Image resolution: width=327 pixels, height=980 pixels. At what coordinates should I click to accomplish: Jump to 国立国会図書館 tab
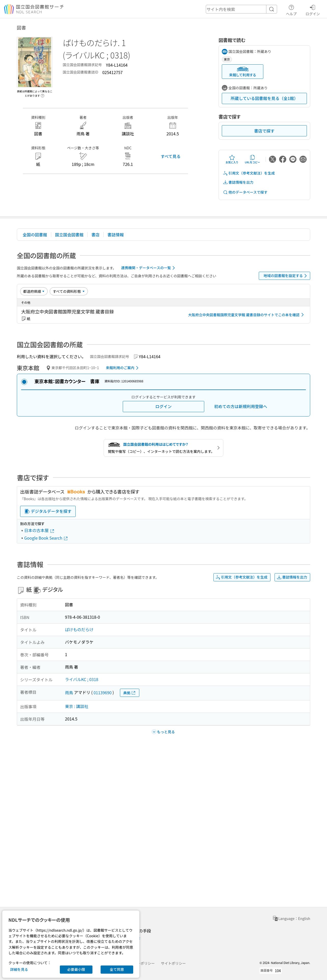[x=69, y=235]
